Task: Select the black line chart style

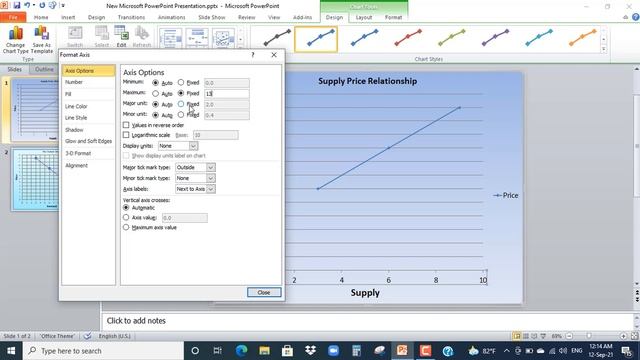Action: coord(277,38)
